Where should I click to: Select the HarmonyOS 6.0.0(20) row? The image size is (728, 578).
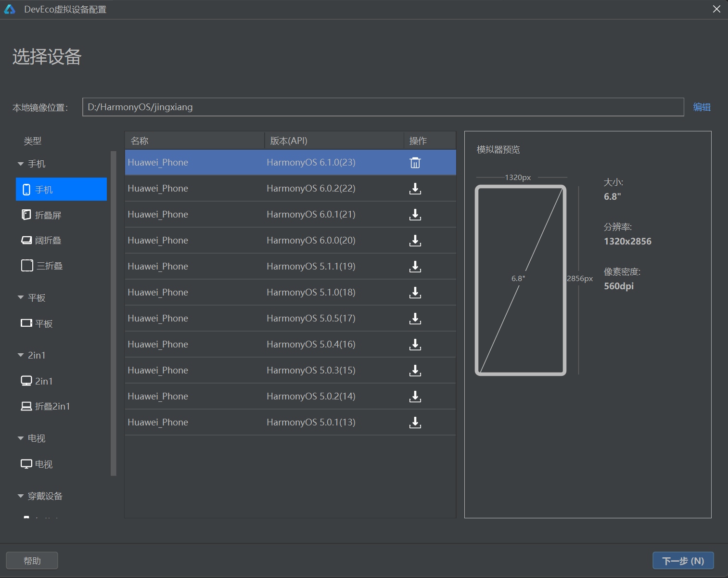tap(291, 241)
